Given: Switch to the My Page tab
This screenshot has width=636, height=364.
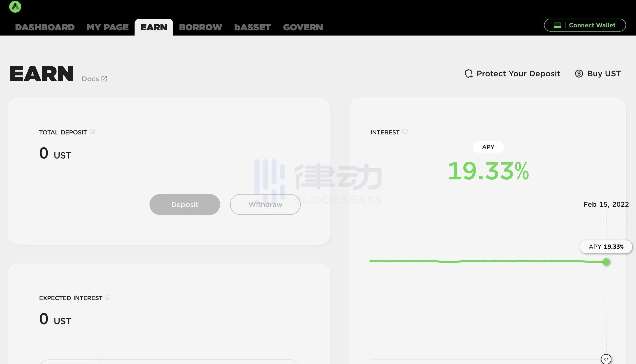Looking at the screenshot, I should click(108, 27).
